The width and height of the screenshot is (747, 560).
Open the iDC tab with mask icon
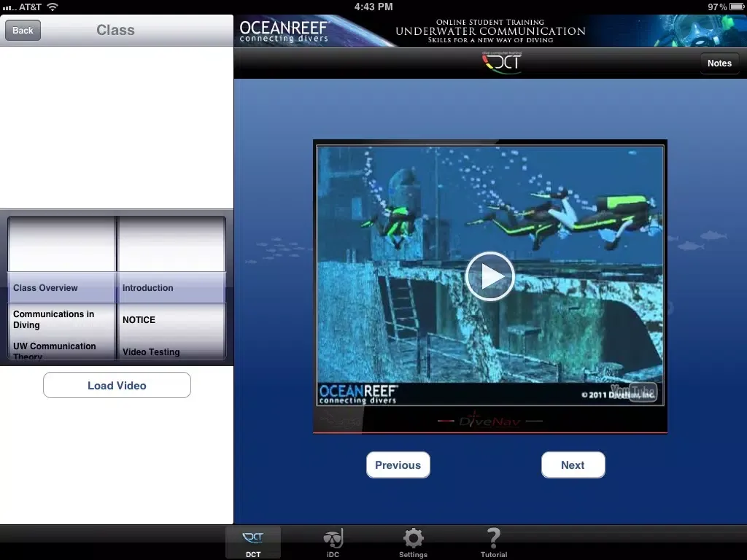[x=333, y=543]
